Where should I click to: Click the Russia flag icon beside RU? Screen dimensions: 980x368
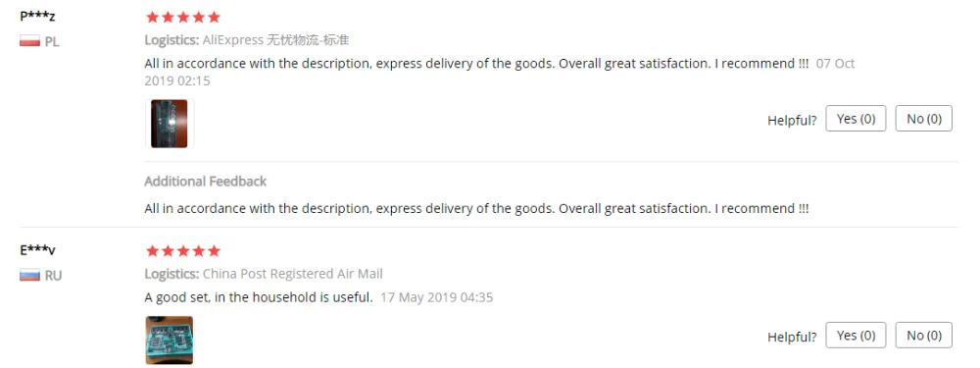[x=29, y=276]
